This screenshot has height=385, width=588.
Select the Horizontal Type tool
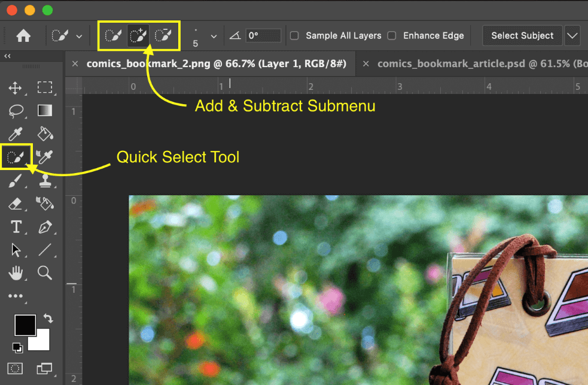(16, 227)
